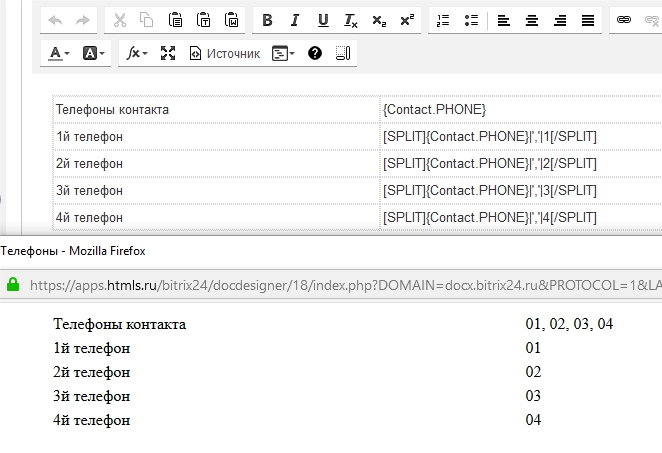Click the Firefox address bar URL
The width and height of the screenshot is (662, 453).
click(340, 285)
